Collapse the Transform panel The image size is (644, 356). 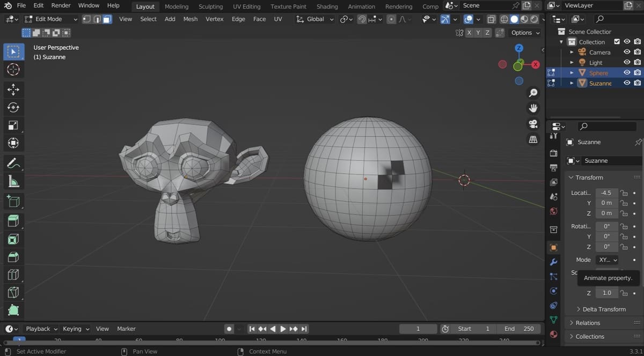click(589, 177)
